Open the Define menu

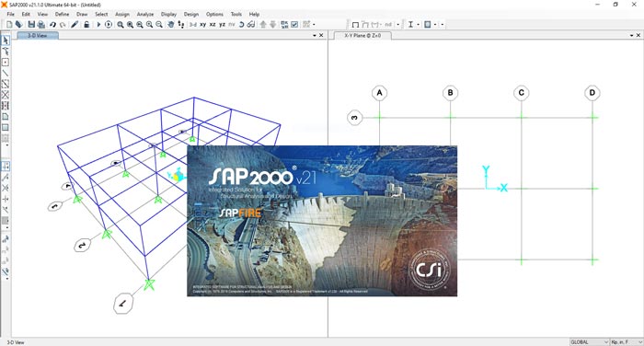(x=62, y=14)
